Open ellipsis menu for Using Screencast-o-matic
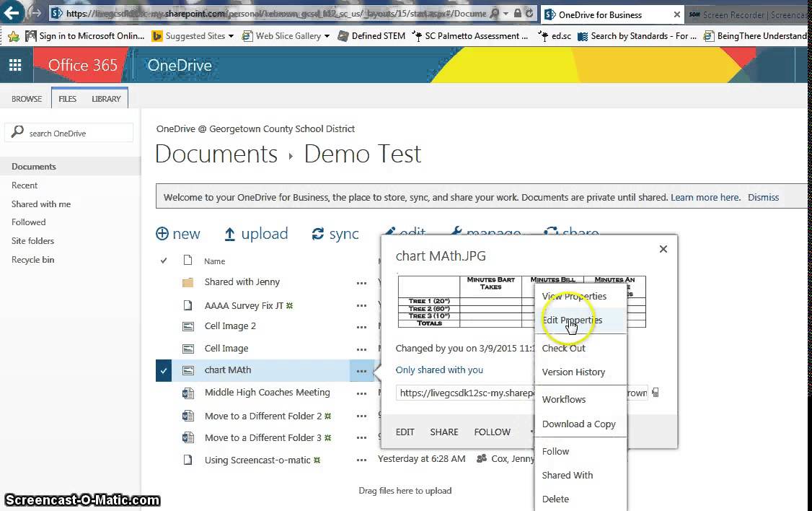812x511 pixels. pyautogui.click(x=361, y=460)
